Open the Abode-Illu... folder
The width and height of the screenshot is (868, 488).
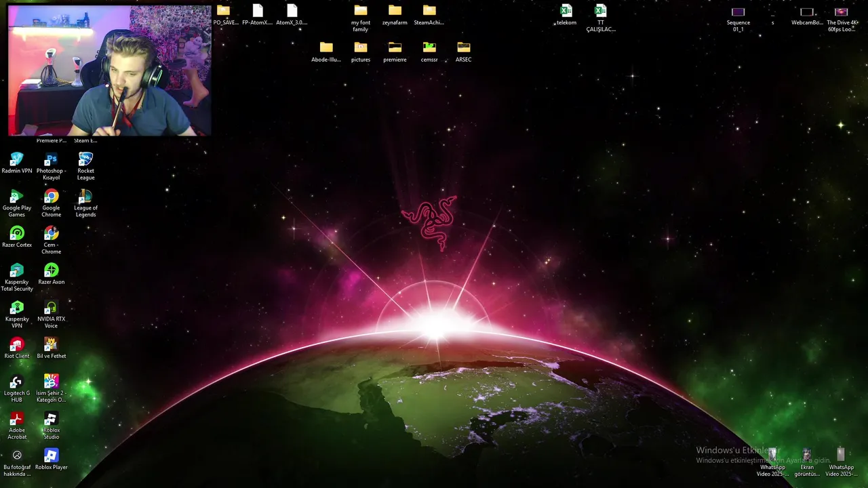pos(326,52)
